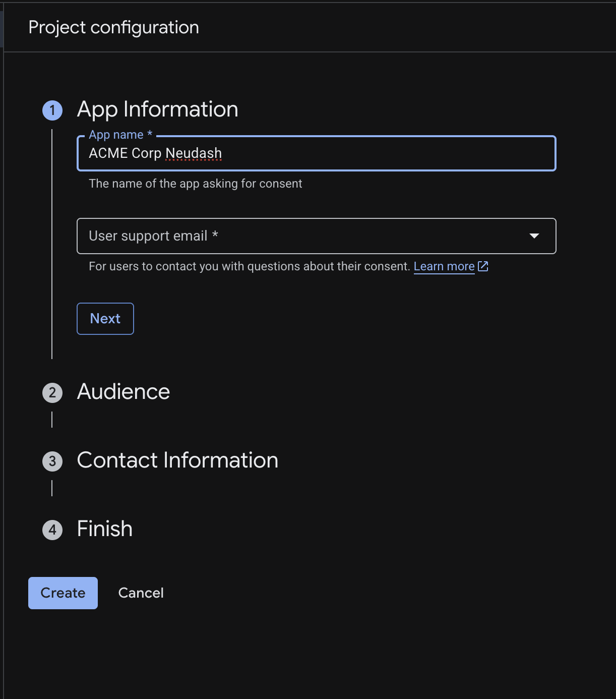Cancel the project configuration
616x699 pixels.
pyautogui.click(x=141, y=593)
